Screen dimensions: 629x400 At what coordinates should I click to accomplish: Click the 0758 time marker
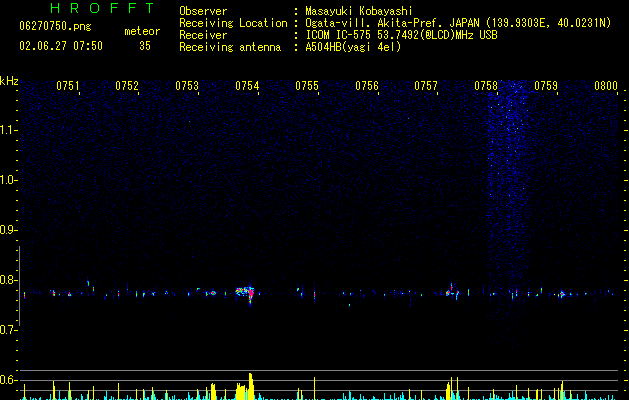click(486, 86)
